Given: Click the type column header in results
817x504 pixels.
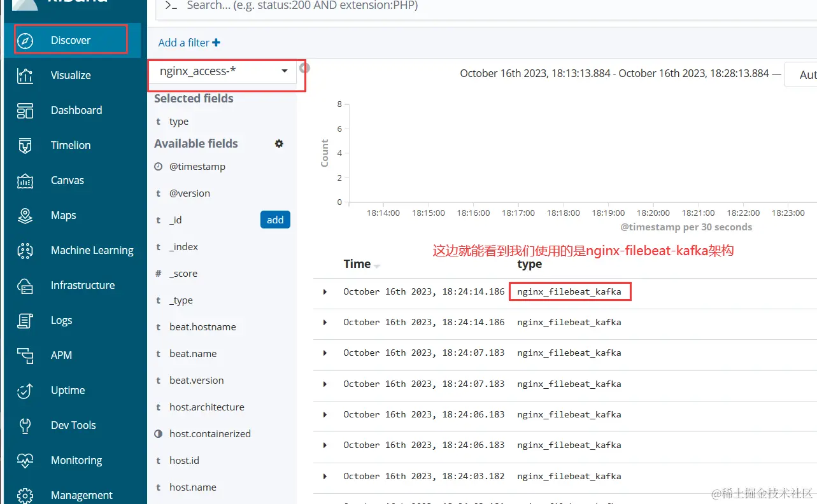Looking at the screenshot, I should point(530,264).
